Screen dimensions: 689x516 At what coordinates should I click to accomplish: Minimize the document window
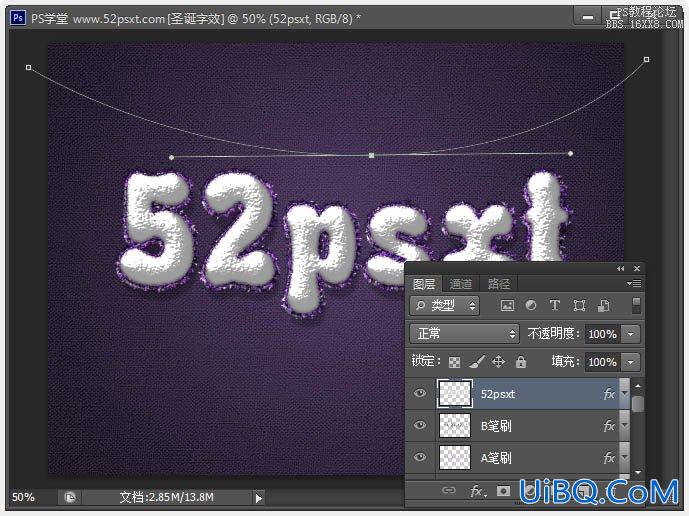(588, 18)
